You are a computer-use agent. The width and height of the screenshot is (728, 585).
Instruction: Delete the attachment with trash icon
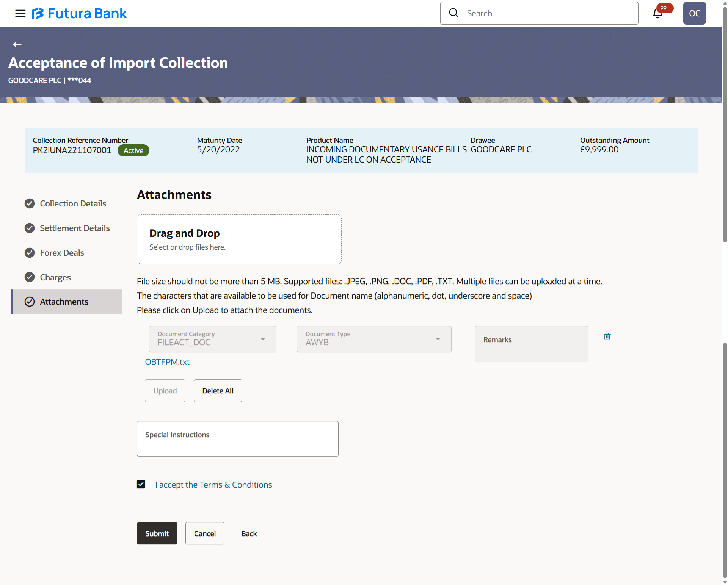tap(607, 336)
